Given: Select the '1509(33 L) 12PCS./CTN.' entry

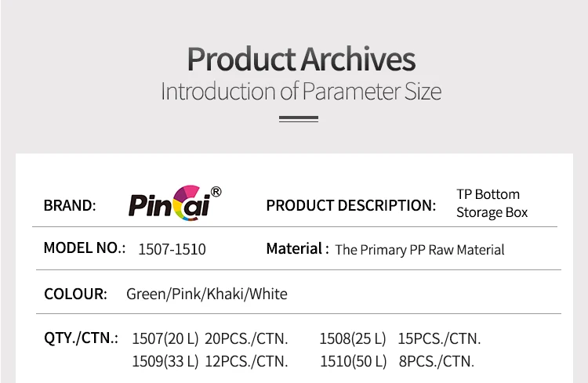Looking at the screenshot, I should [210, 362].
